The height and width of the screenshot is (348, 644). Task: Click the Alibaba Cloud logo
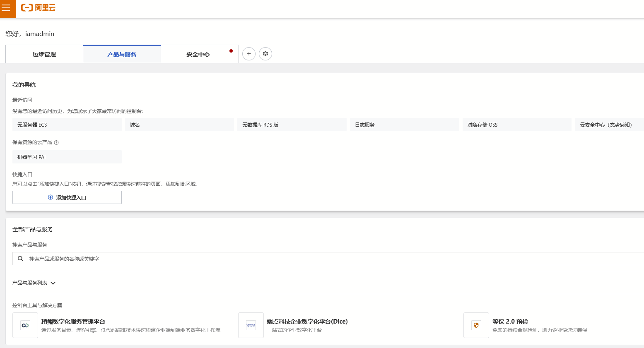point(38,8)
